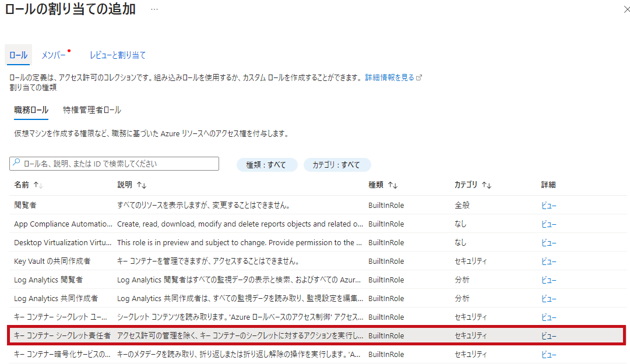This screenshot has height=364, width=630.
Task: Open ビュー details for Log Analytics 共同作成者
Action: [548, 299]
